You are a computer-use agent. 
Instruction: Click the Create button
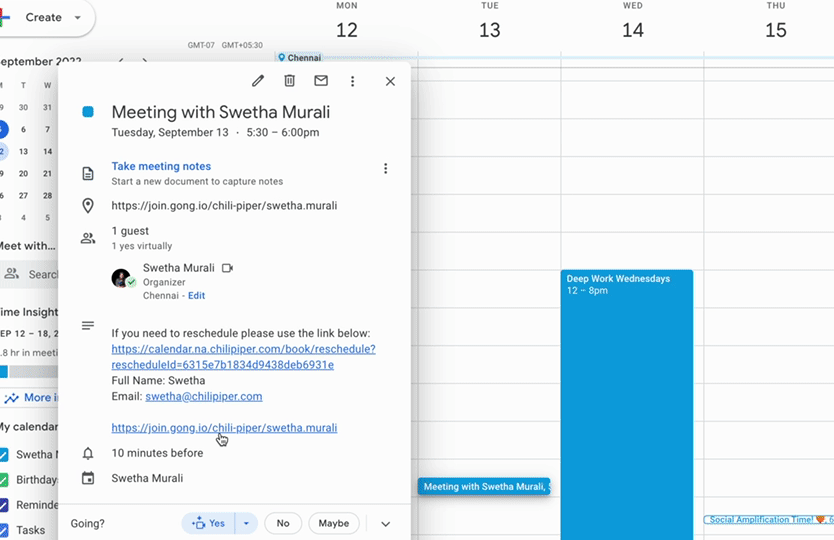click(44, 17)
